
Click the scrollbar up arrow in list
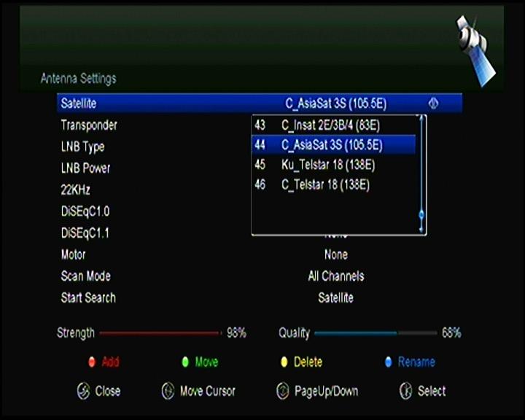[421, 117]
